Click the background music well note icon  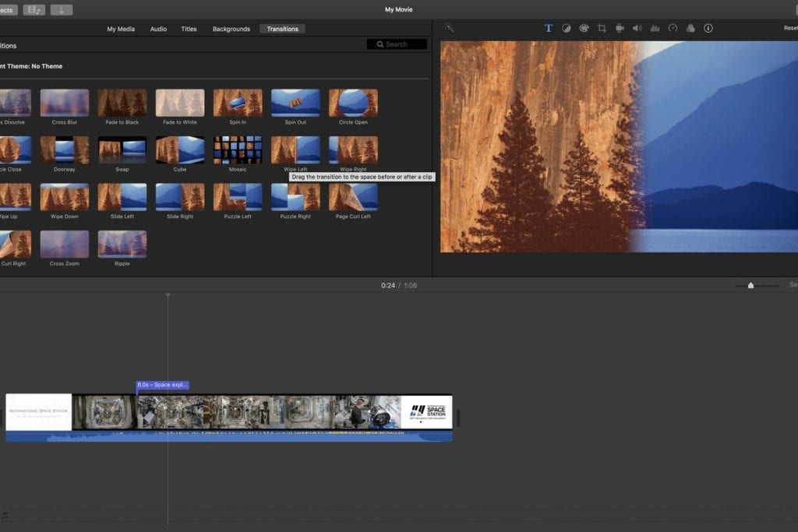[4, 515]
